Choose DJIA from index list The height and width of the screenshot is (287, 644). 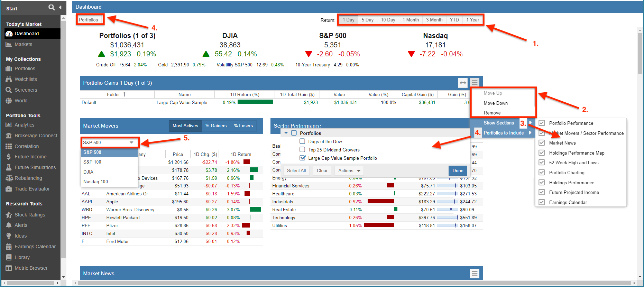tap(109, 172)
